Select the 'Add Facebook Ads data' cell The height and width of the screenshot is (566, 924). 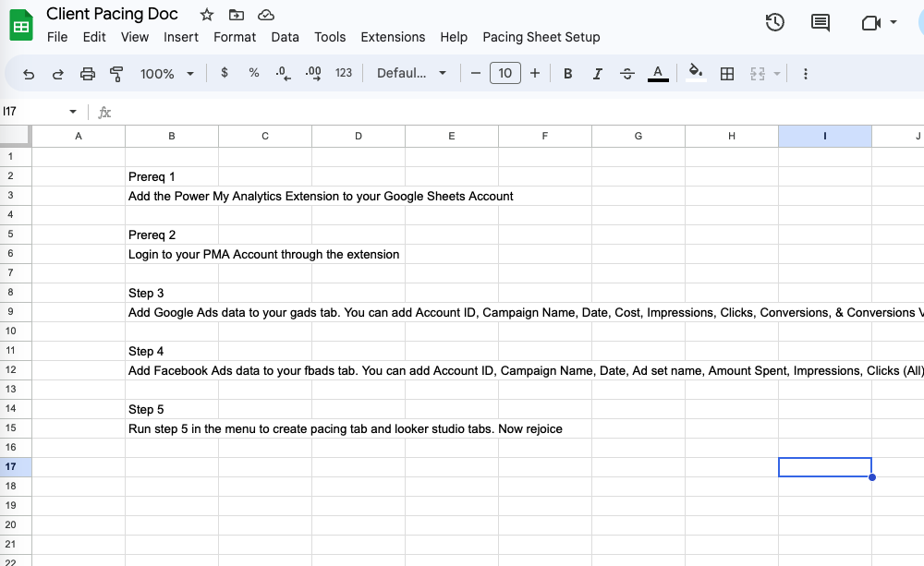525,370
